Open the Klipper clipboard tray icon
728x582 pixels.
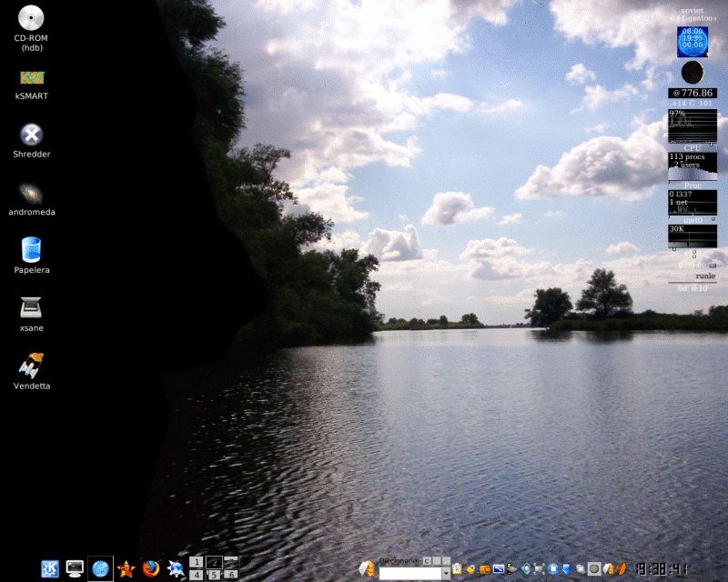[457, 568]
